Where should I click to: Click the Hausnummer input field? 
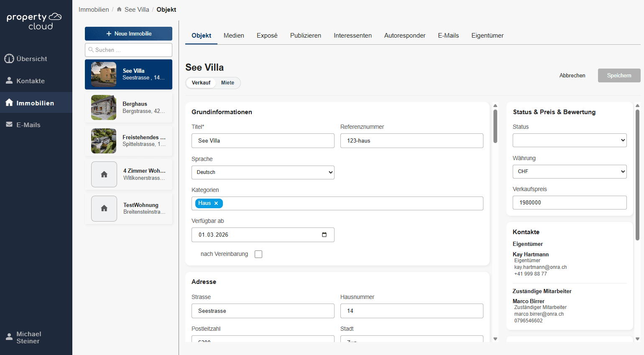[x=412, y=311]
